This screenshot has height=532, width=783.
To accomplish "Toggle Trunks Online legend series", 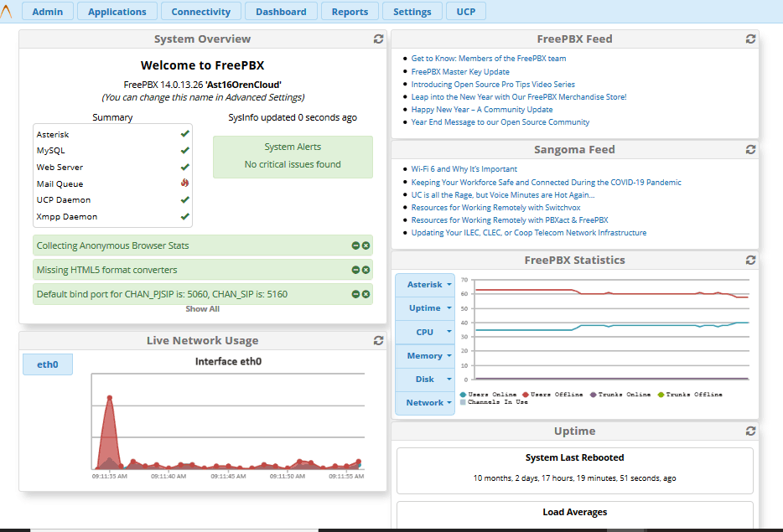I will coord(620,395).
